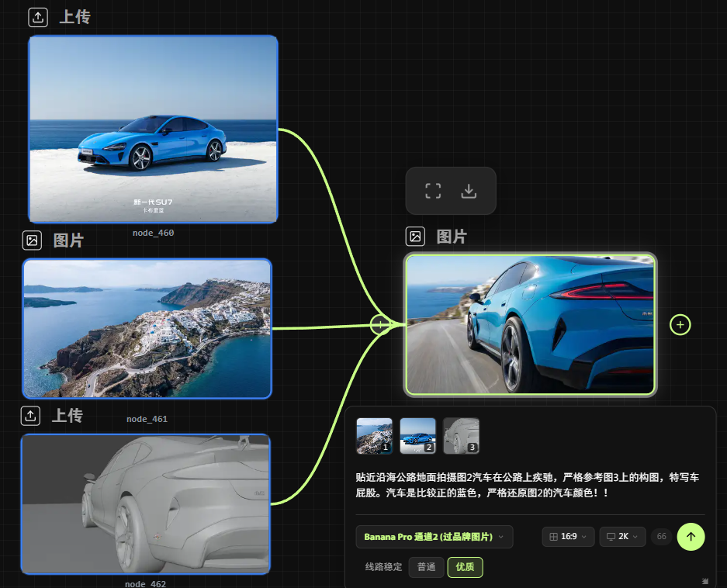Click the upload icon for node_460

pos(38,17)
